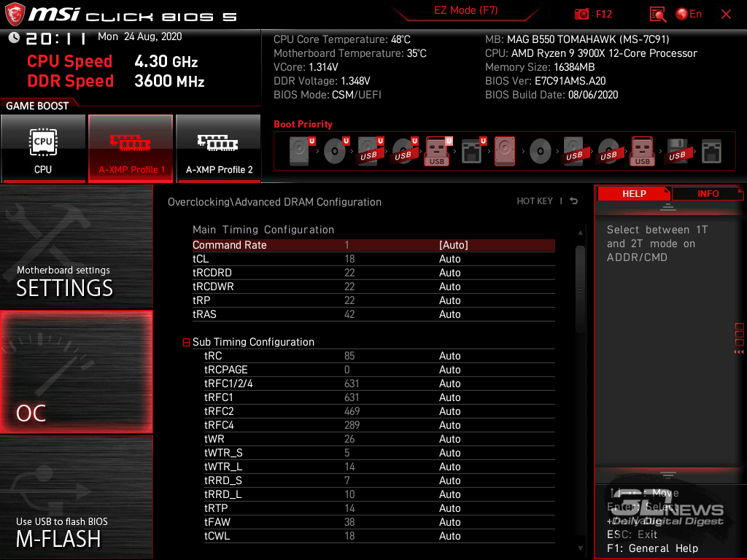Screen dimensions: 747x560
Task: Change language via the En globe icon
Action: point(689,15)
